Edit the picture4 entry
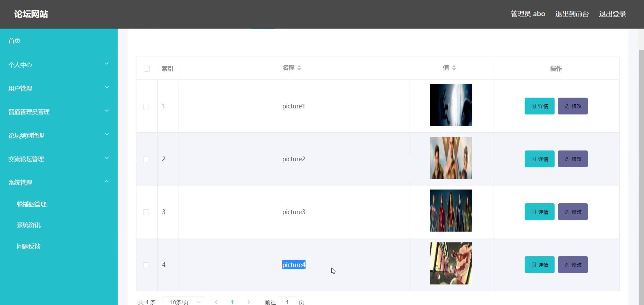The width and height of the screenshot is (644, 305). (572, 265)
